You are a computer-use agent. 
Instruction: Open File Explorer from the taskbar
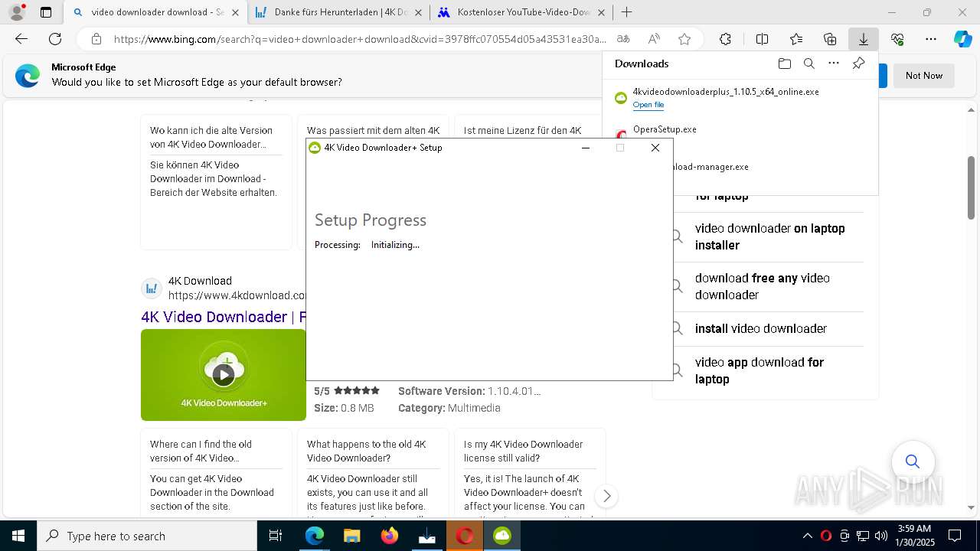point(351,536)
